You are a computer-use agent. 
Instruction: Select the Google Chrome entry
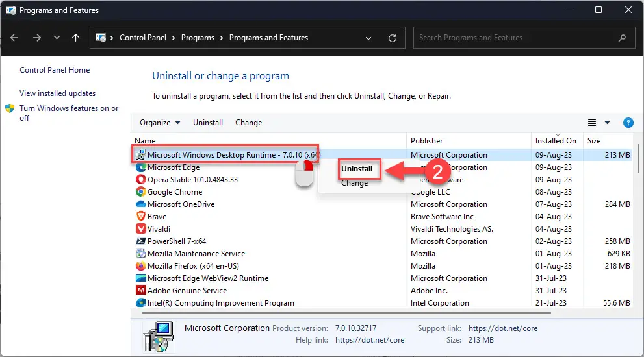coord(175,192)
